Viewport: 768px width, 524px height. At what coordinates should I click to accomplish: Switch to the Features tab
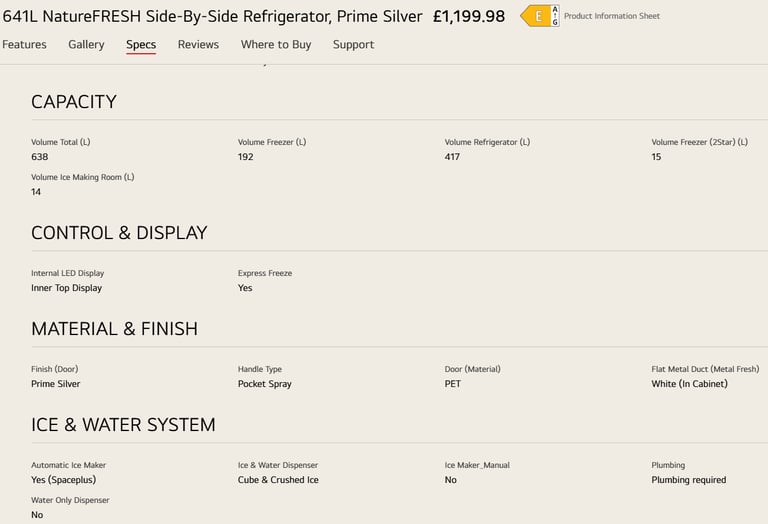tap(24, 45)
